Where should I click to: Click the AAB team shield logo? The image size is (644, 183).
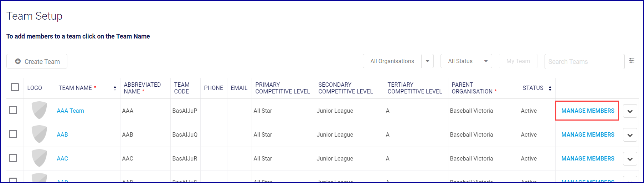pos(39,134)
